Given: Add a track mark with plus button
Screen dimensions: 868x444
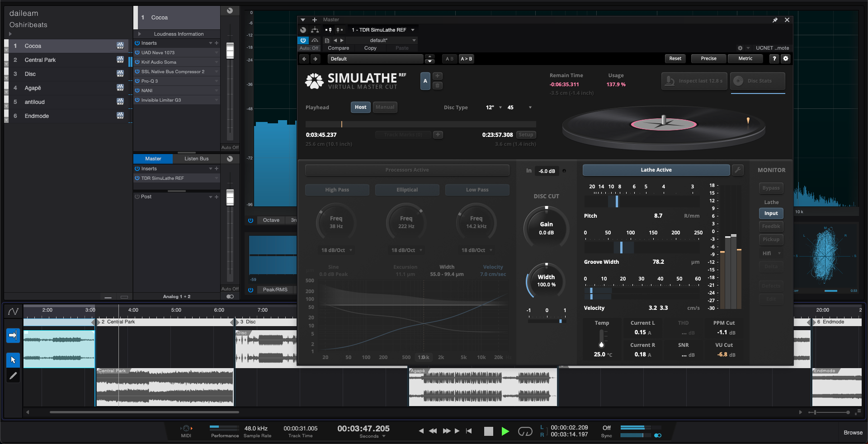Looking at the screenshot, I should tap(438, 135).
